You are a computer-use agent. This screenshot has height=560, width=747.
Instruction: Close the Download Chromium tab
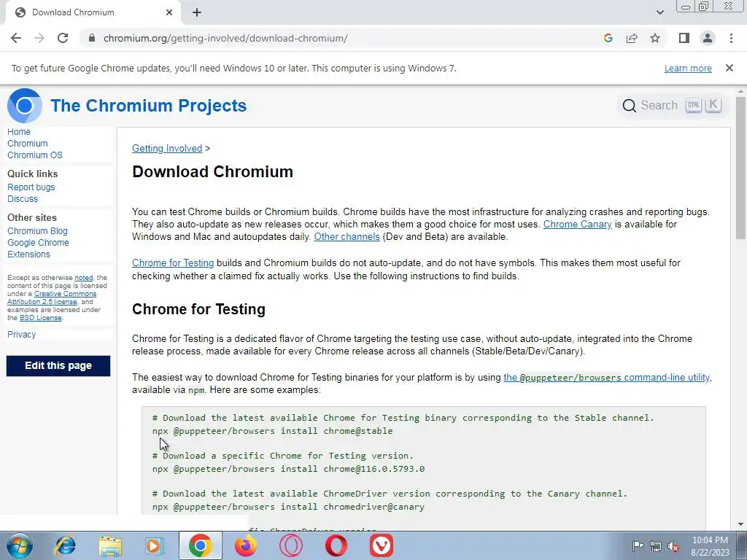click(x=169, y=12)
